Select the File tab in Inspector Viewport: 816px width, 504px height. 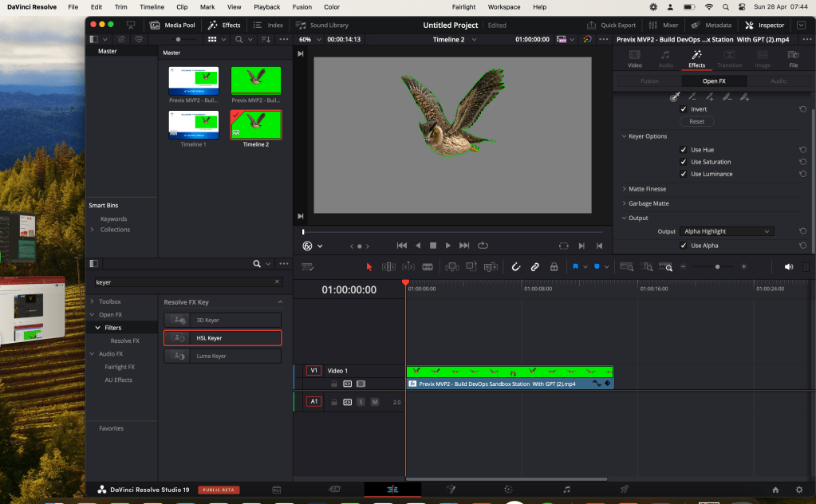[x=793, y=59]
